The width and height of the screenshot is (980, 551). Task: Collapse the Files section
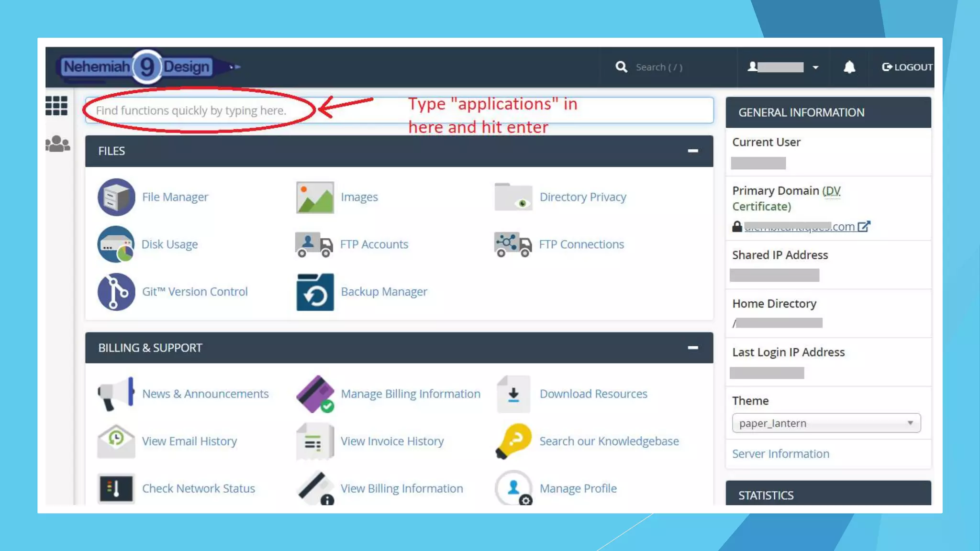point(692,151)
